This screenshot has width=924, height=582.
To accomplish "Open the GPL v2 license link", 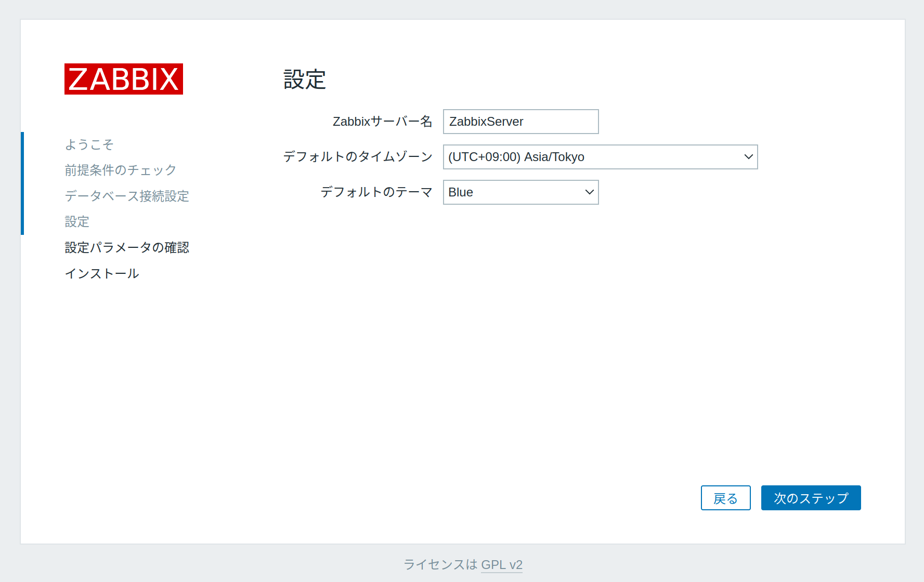I will [502, 564].
